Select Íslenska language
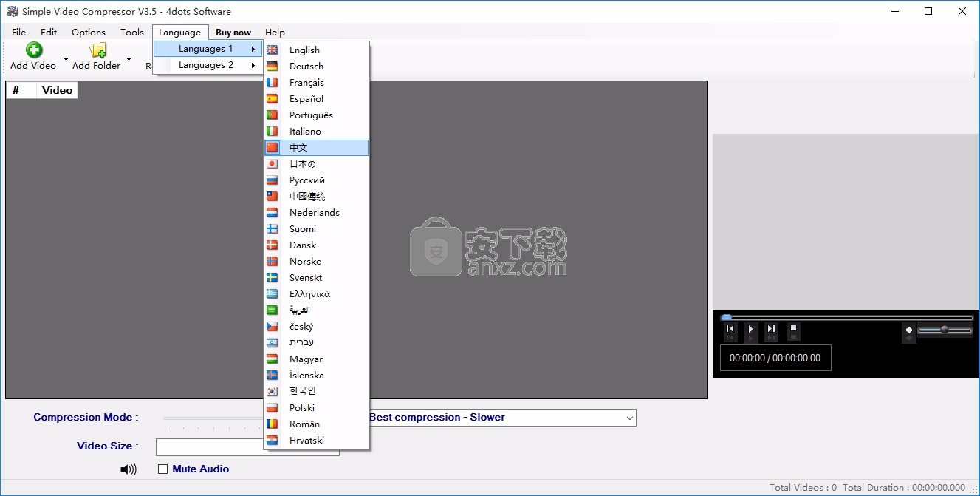 [316, 375]
